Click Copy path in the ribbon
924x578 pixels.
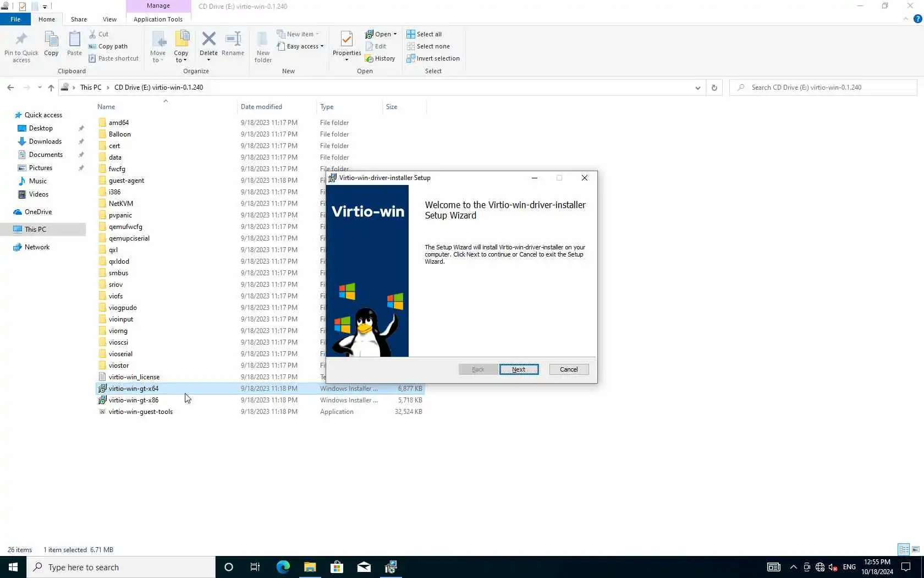[108, 46]
